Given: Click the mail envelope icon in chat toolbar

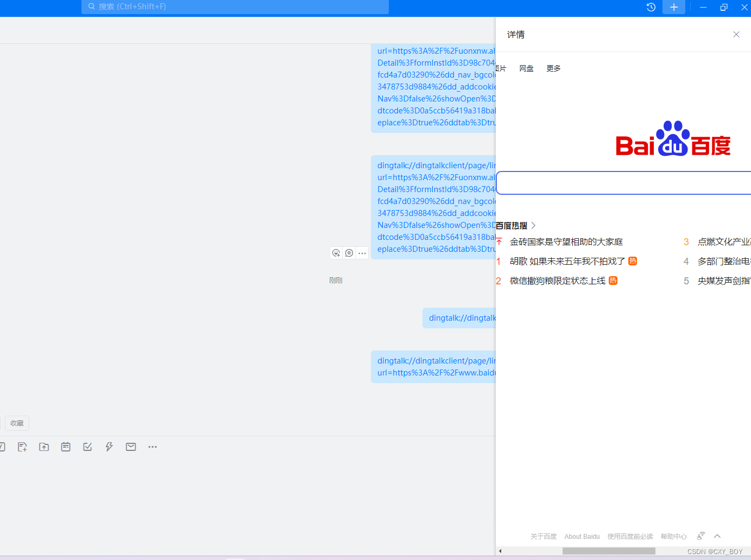Looking at the screenshot, I should 131,447.
